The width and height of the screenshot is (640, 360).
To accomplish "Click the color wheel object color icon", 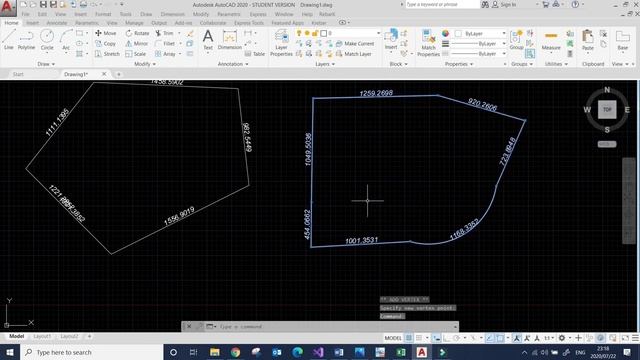I will [445, 33].
